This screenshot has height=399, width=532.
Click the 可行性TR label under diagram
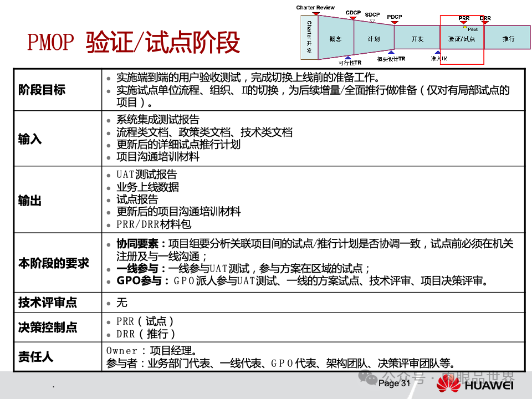click(x=350, y=63)
